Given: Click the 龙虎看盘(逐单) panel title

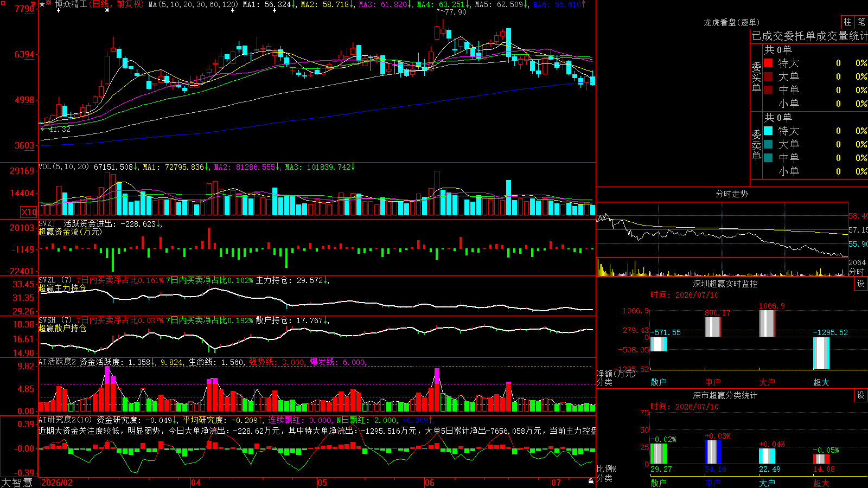Looking at the screenshot, I should click(732, 22).
